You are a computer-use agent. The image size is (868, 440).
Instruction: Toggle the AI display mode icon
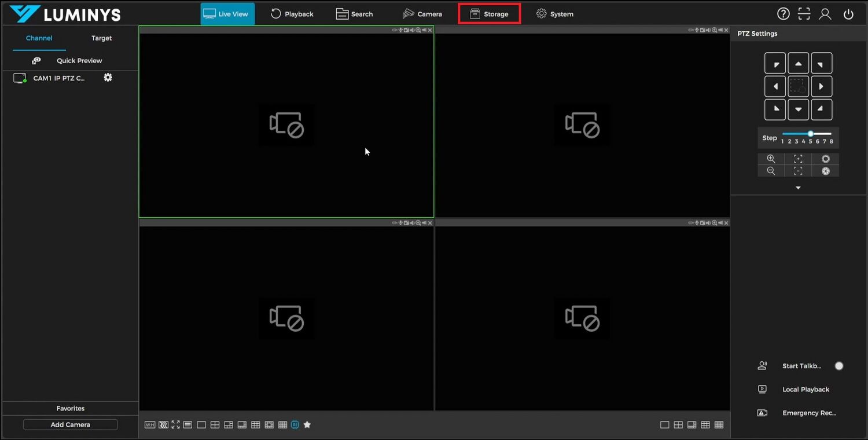(x=295, y=425)
